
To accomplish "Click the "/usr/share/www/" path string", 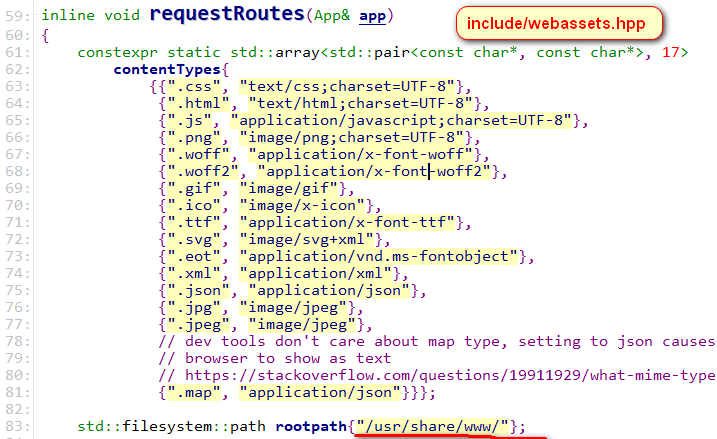I will [x=433, y=426].
